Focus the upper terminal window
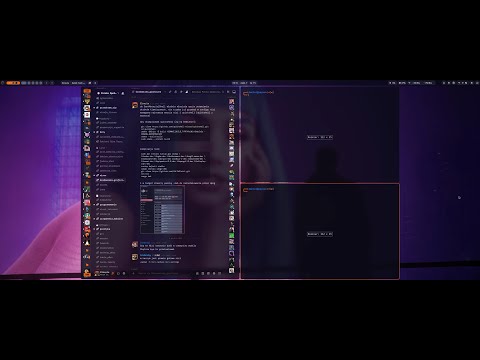 click(x=320, y=135)
